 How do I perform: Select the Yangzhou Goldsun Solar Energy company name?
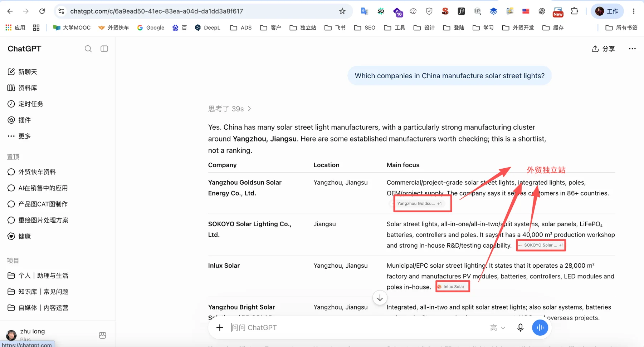245,188
